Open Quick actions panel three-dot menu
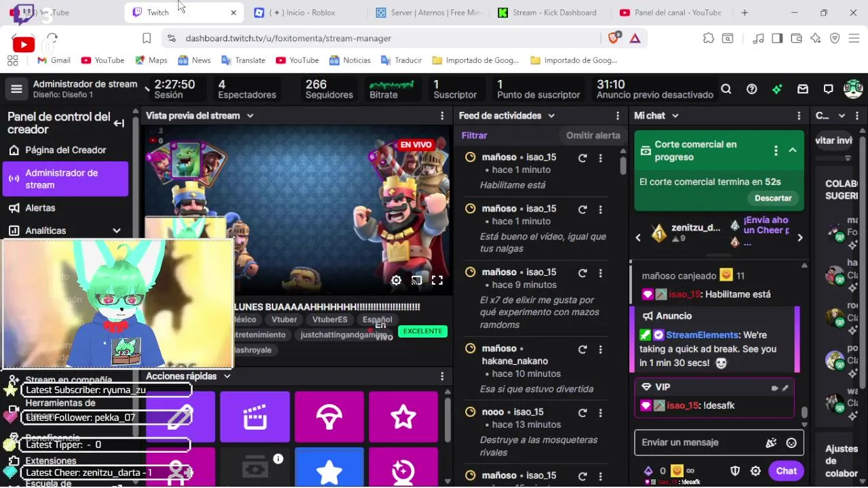This screenshot has height=488, width=868. pos(442,376)
